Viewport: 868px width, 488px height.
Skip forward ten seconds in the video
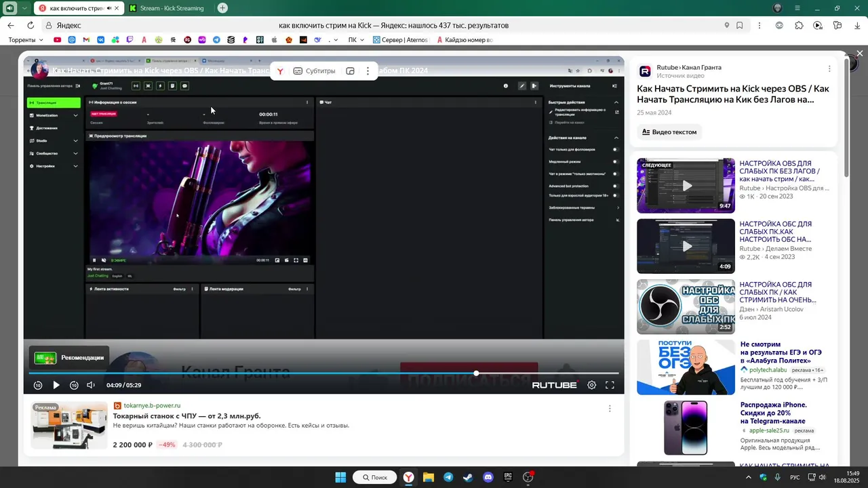point(74,385)
